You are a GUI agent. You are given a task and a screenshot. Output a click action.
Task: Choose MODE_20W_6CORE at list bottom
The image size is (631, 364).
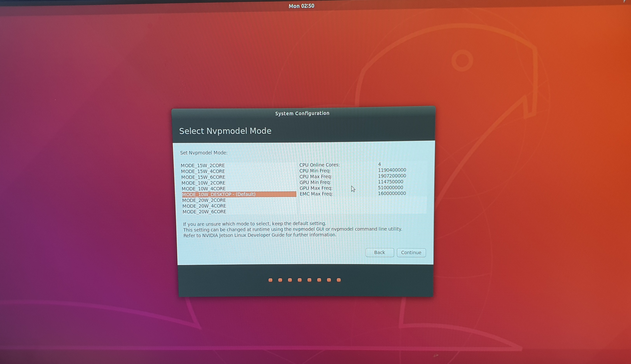205,212
